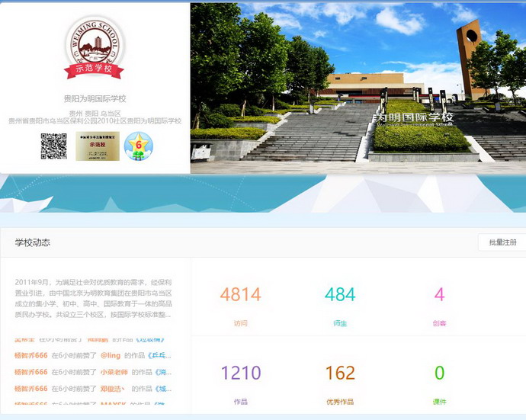Click the 师生 label
The height and width of the screenshot is (420, 526).
tap(340, 323)
